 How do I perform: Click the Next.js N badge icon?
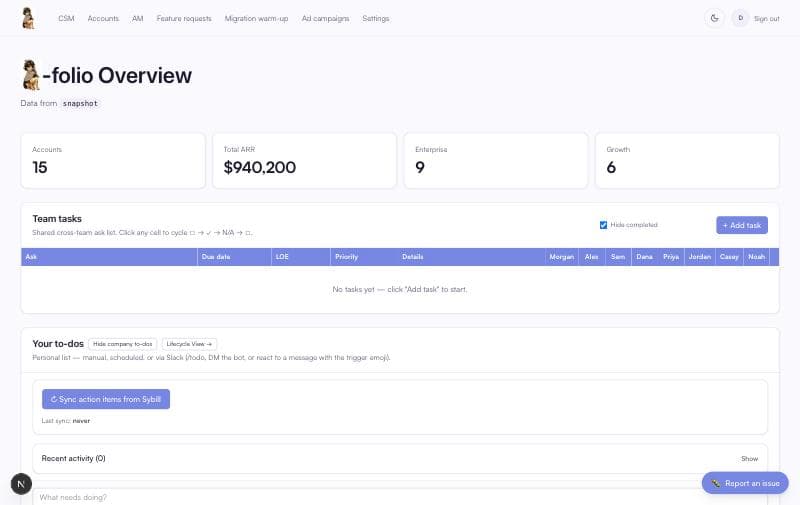coord(21,484)
